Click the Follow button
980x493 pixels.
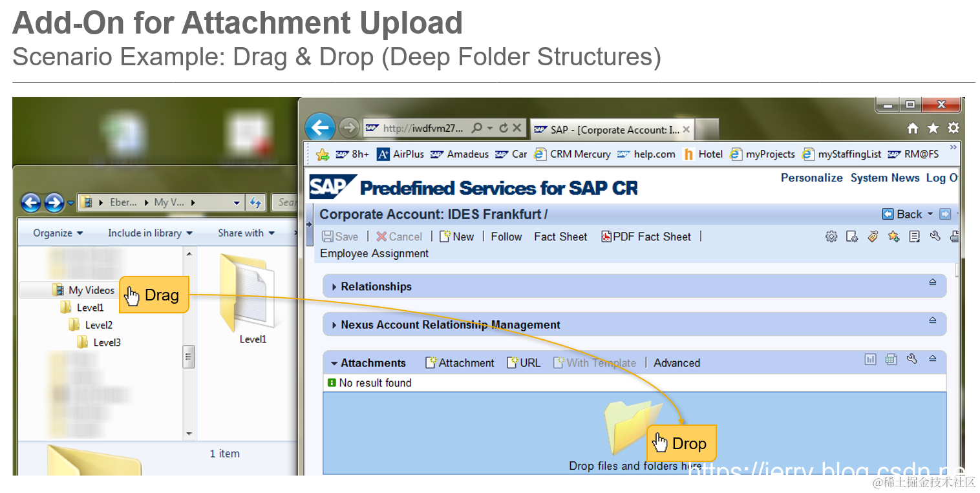click(506, 236)
